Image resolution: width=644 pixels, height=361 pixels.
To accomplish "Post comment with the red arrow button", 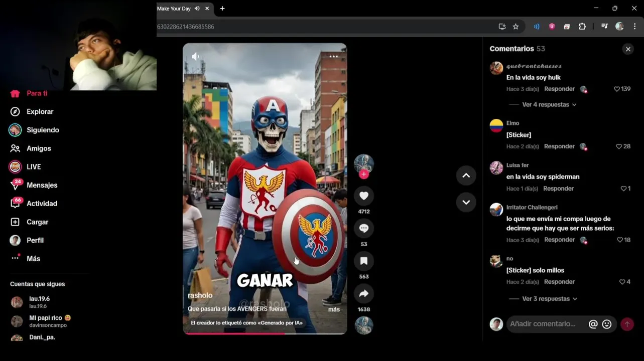I will tap(627, 324).
